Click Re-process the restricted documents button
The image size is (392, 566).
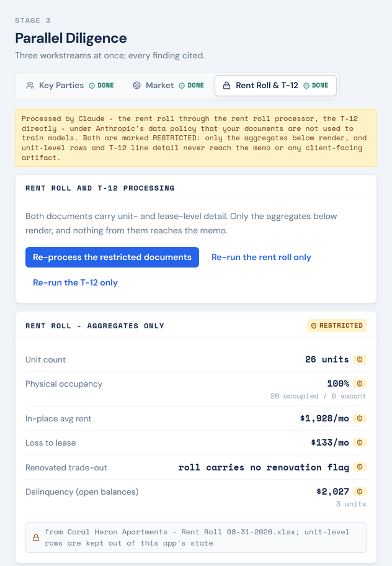112,258
